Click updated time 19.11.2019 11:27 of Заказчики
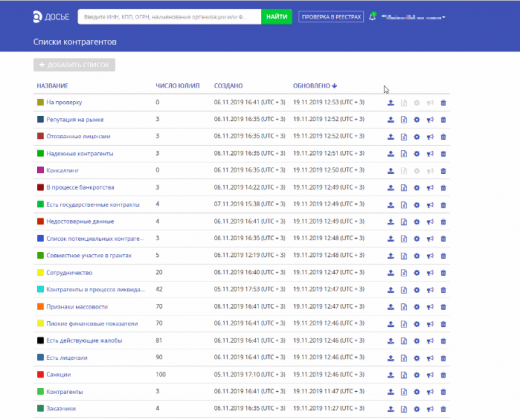 coord(329,408)
